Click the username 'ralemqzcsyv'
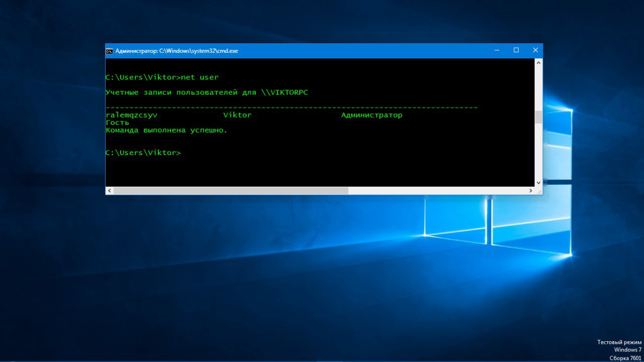This screenshot has width=644, height=362. click(131, 115)
